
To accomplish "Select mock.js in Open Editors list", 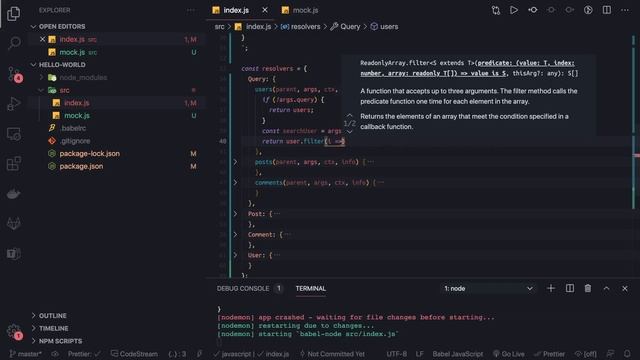I will [x=72, y=52].
